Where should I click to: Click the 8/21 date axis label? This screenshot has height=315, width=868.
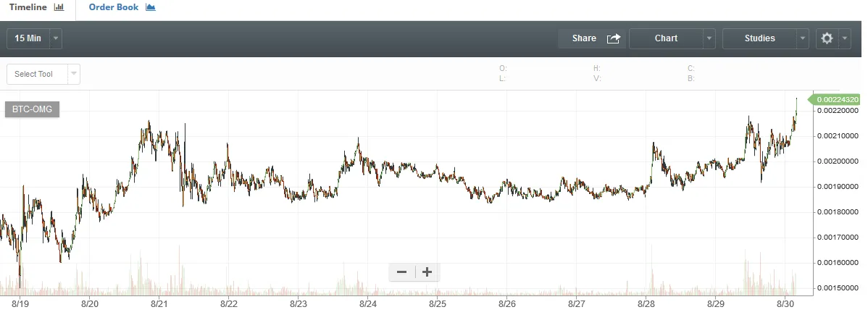click(159, 304)
